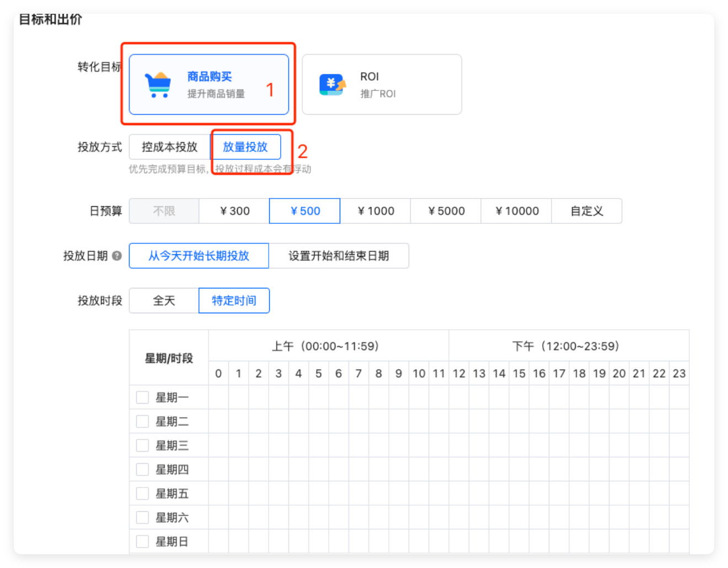Select the ¥10000 daily budget option

(516, 211)
